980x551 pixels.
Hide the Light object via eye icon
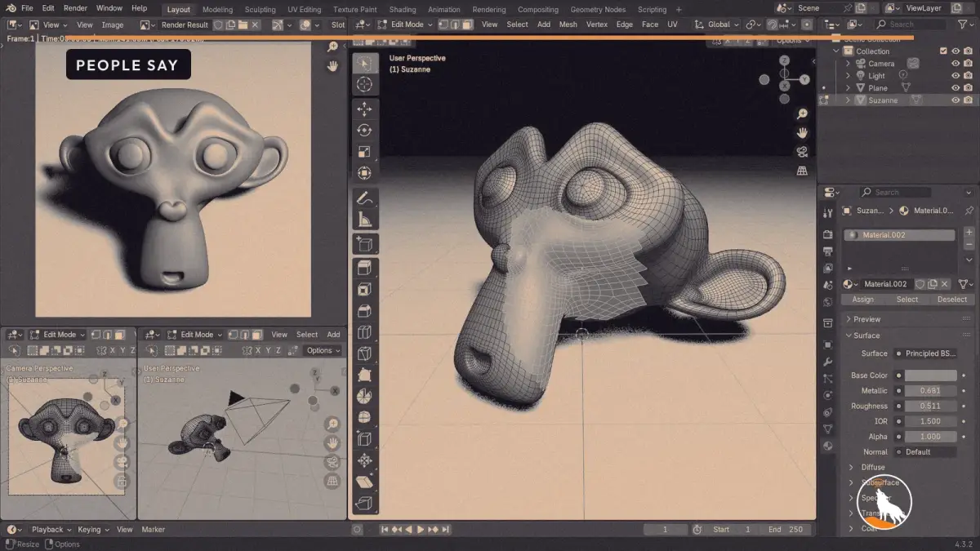(955, 76)
